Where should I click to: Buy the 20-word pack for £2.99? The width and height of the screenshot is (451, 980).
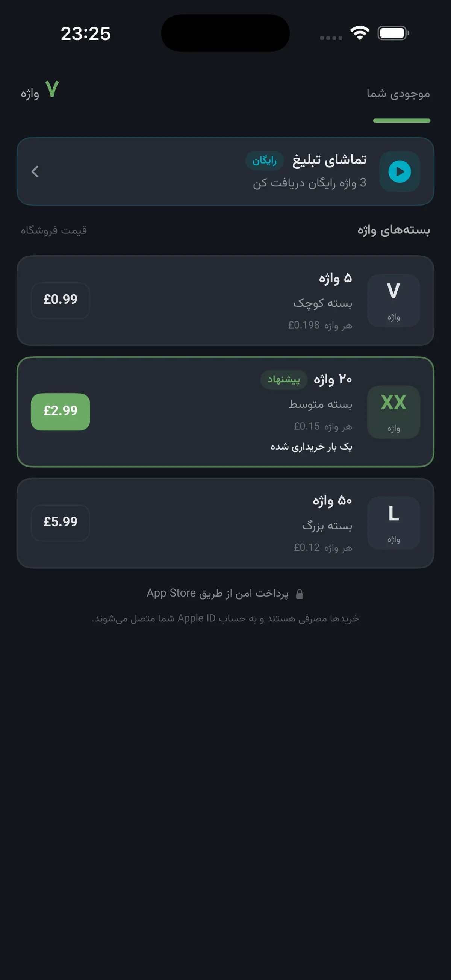click(61, 412)
